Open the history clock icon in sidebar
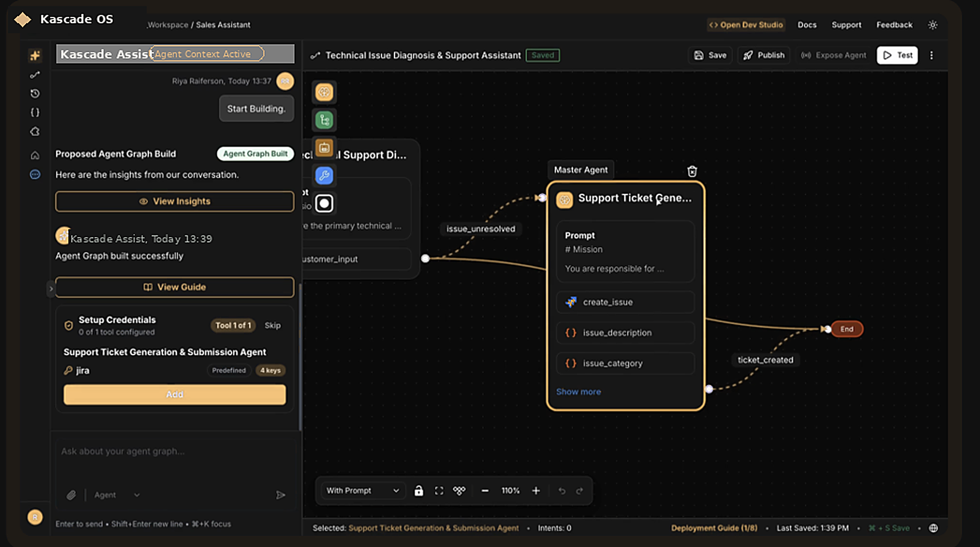Viewport: 980px width, 547px height. [35, 94]
